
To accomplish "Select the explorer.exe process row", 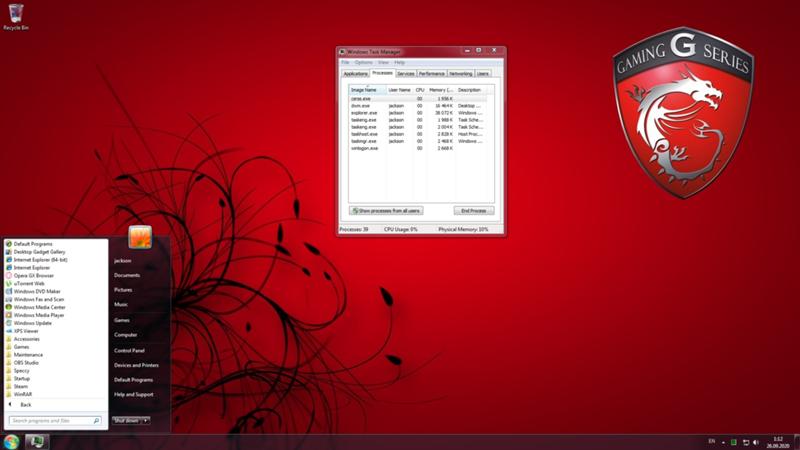I will click(417, 113).
